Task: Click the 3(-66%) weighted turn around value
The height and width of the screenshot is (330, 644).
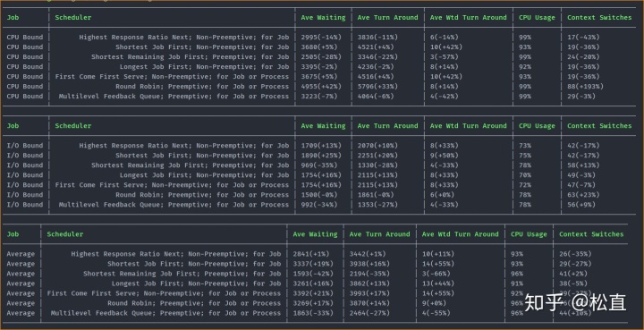Action: click(x=436, y=274)
